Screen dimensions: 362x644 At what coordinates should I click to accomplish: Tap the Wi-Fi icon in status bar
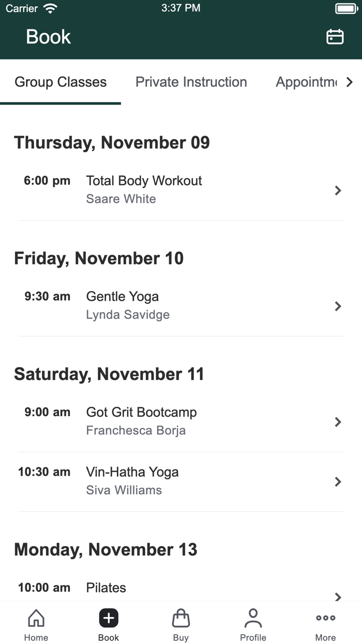(x=50, y=8)
